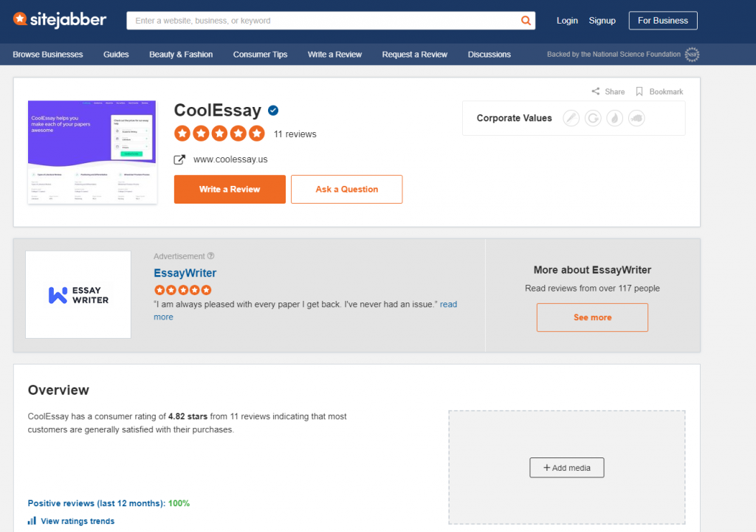Image resolution: width=756 pixels, height=532 pixels.
Task: Open the Consumer Tips menu
Action: point(261,55)
